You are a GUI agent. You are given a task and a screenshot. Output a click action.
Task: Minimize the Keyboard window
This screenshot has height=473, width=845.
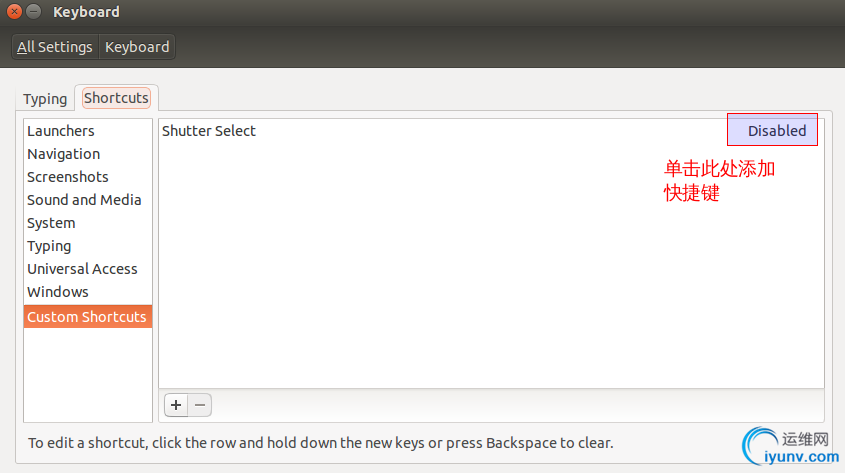point(33,11)
